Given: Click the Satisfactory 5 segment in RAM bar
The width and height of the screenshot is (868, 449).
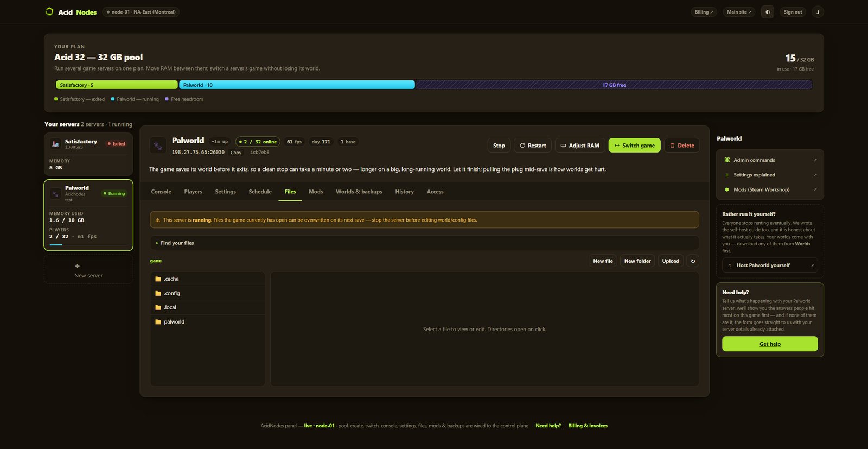Looking at the screenshot, I should pos(117,85).
